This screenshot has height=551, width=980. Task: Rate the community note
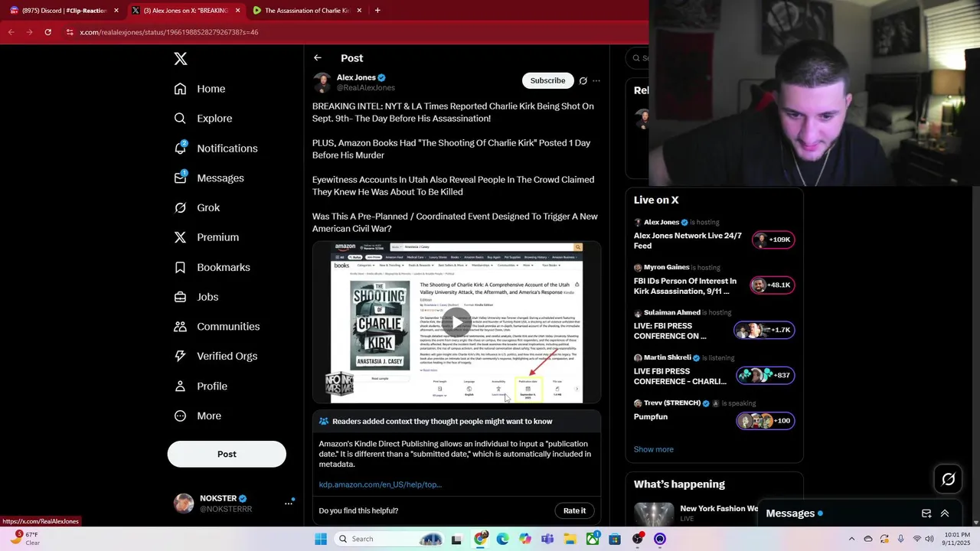[x=574, y=510]
